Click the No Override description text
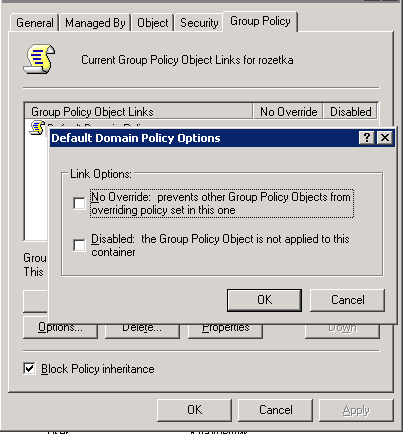The width and height of the screenshot is (405, 434). click(x=221, y=203)
